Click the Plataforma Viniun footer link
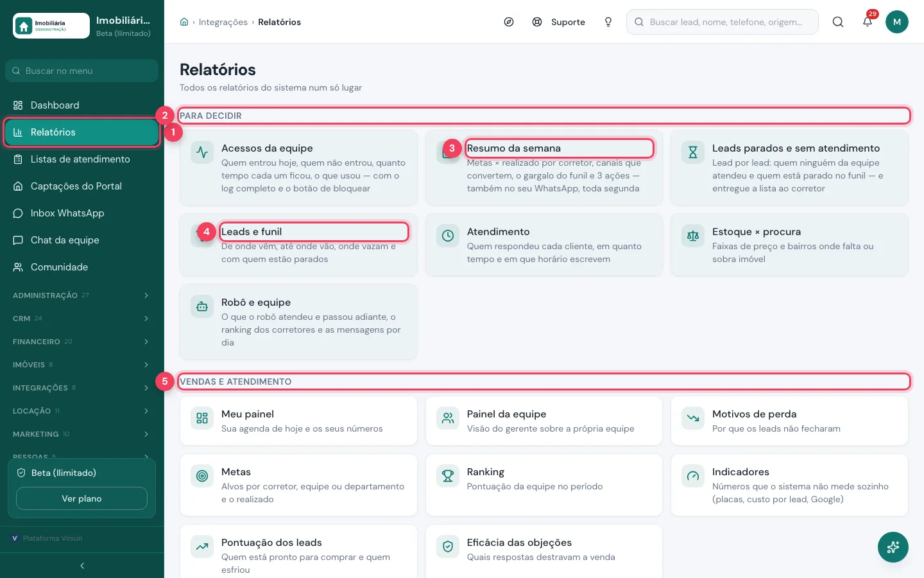Screen dimensions: 924x578 pos(47,538)
